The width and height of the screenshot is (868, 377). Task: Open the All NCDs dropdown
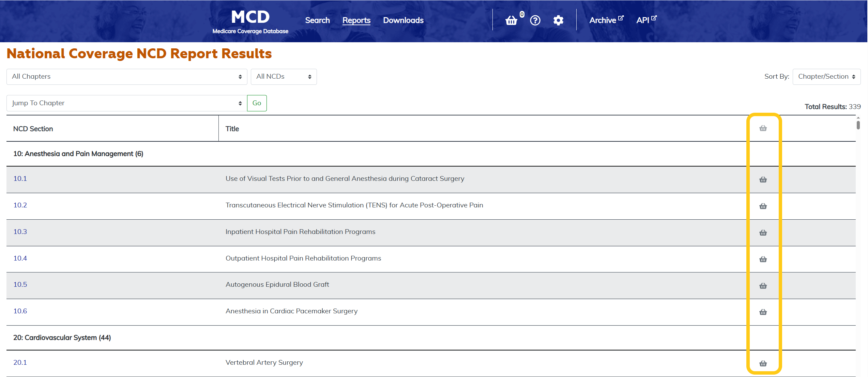(x=284, y=77)
